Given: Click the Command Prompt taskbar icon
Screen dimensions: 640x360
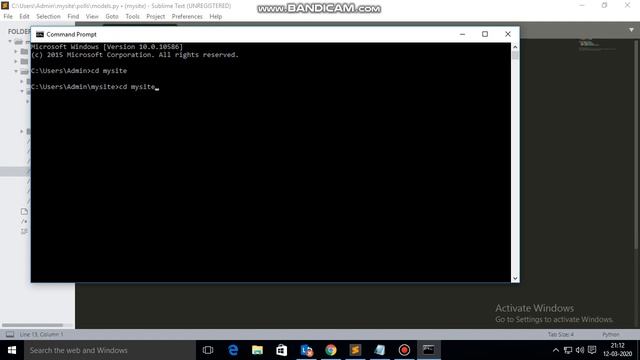Looking at the screenshot, I should (429, 350).
